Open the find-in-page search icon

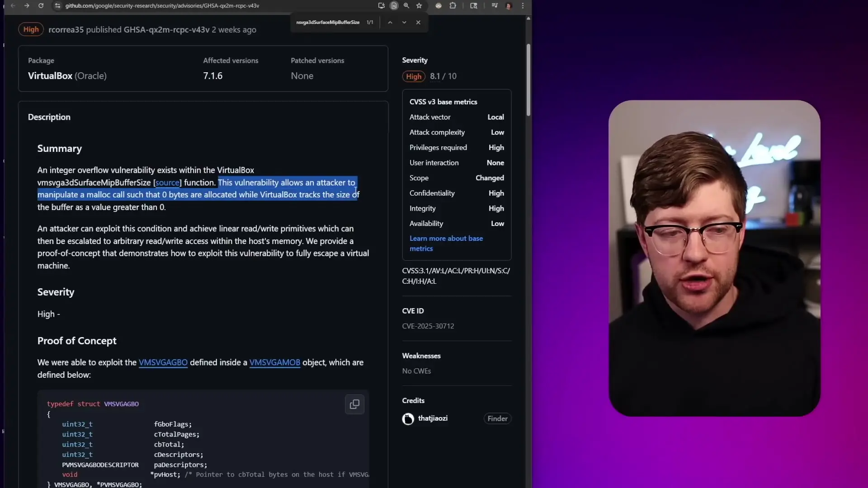[x=394, y=5]
